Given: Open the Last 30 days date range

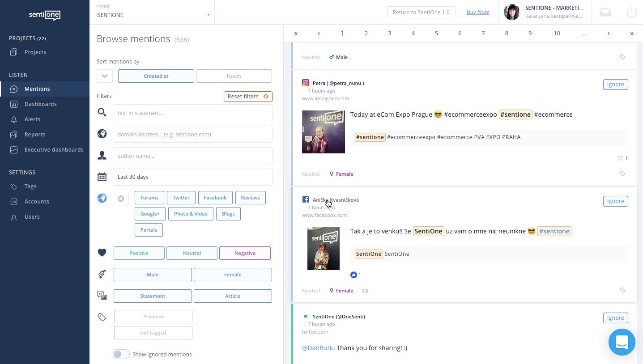Looking at the screenshot, I should [192, 177].
